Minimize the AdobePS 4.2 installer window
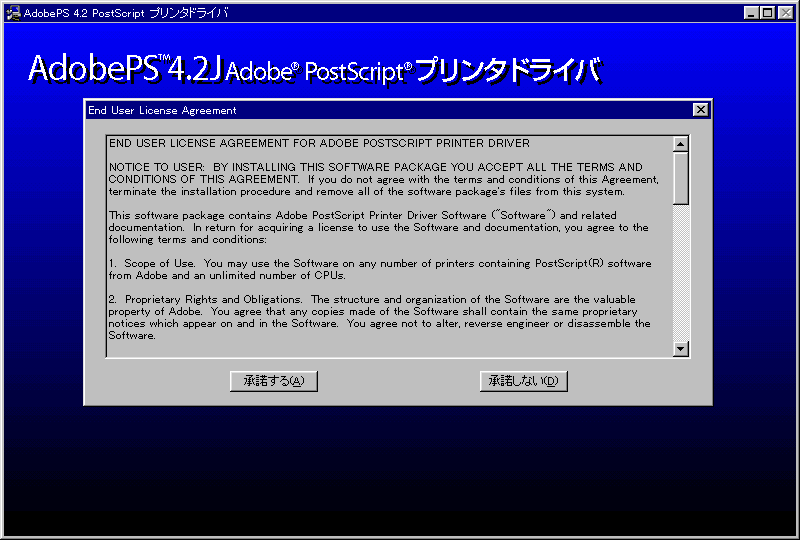The width and height of the screenshot is (800, 540). pyautogui.click(x=750, y=13)
